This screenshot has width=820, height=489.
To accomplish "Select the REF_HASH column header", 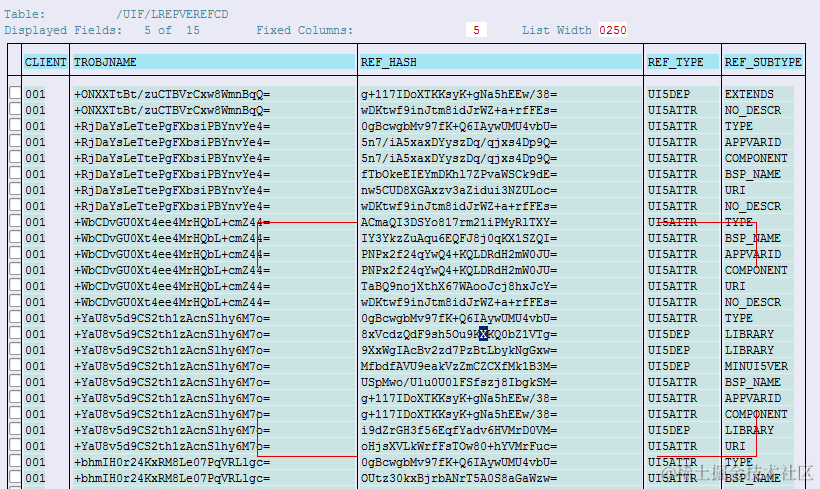I will point(500,62).
